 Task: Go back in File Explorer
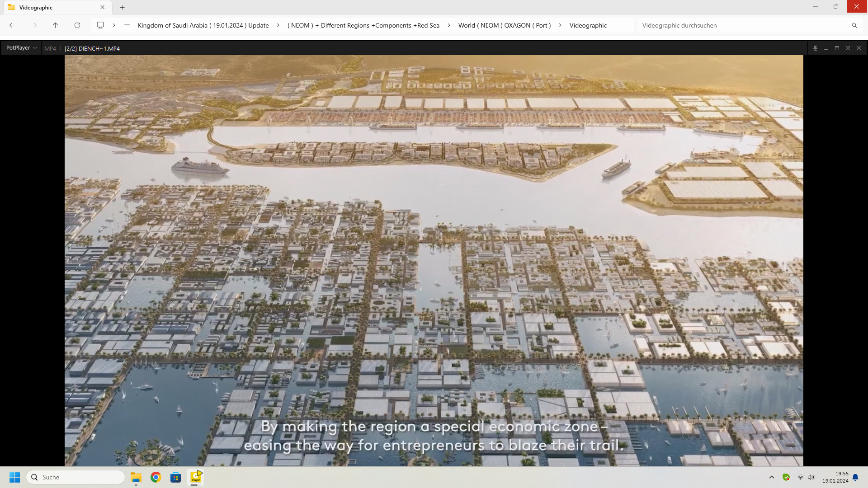tap(12, 25)
